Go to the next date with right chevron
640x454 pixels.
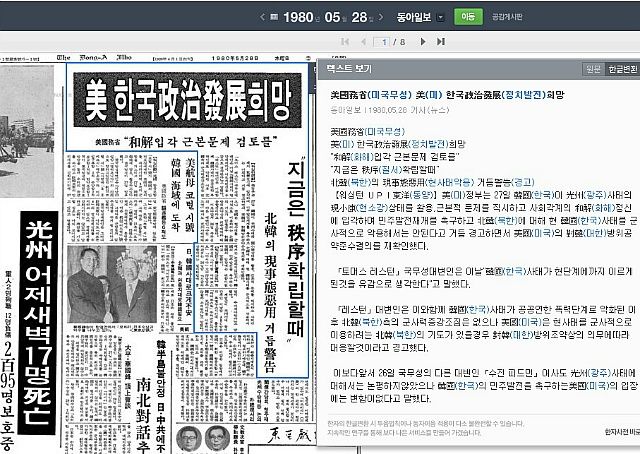point(381,17)
